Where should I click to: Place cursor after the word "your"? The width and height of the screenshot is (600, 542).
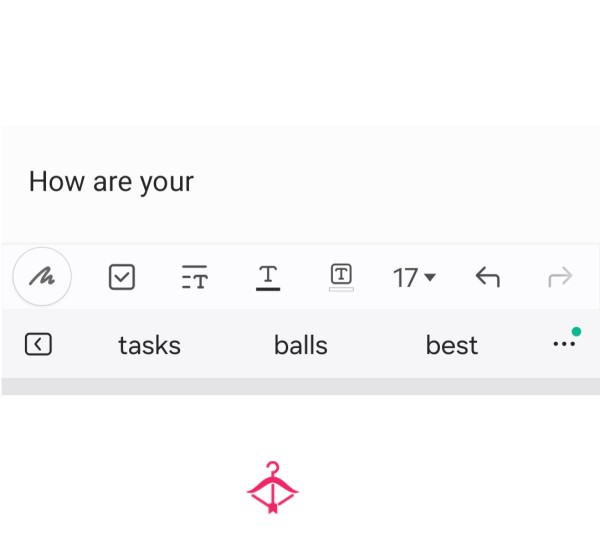195,182
